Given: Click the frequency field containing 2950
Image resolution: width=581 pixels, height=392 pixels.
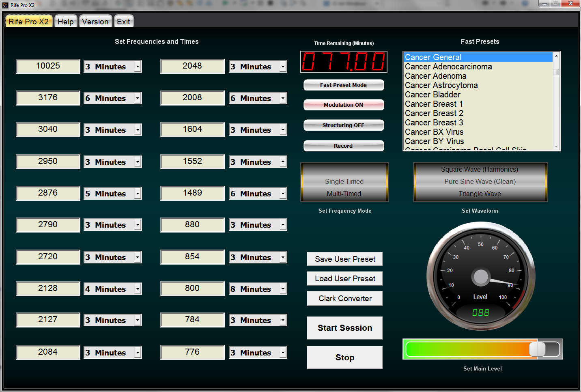Looking at the screenshot, I should point(48,162).
